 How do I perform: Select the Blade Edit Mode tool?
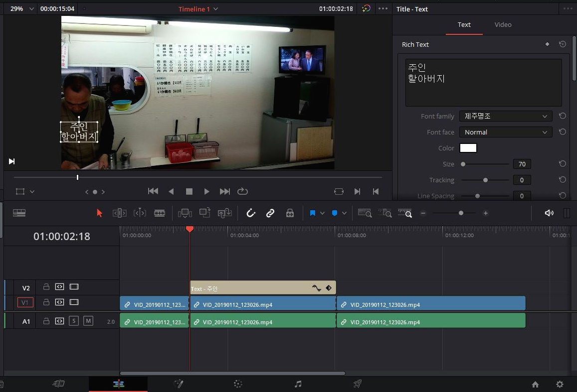(160, 213)
